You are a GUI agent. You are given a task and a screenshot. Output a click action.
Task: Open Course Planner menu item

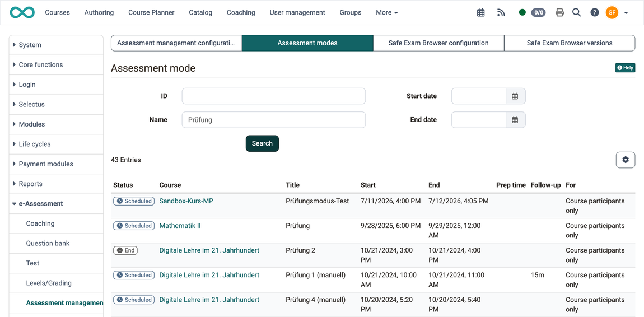click(151, 13)
